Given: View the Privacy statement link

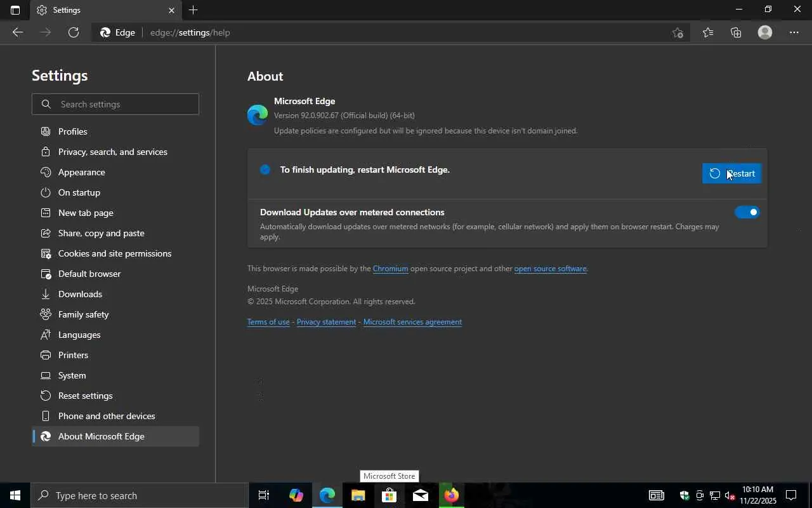Looking at the screenshot, I should pos(326,322).
